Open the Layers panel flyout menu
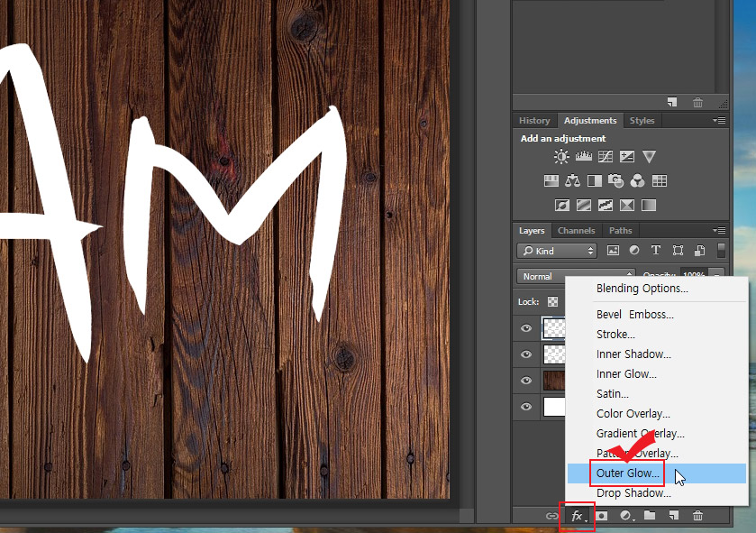 coord(720,232)
